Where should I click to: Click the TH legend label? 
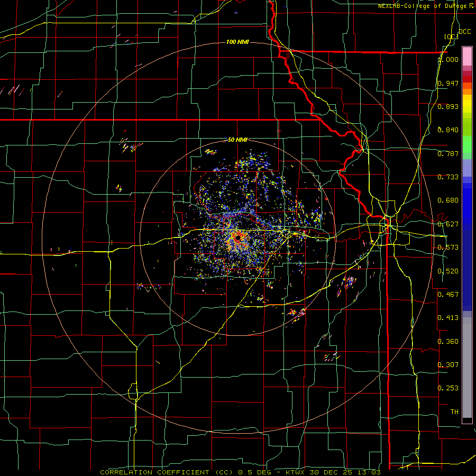coord(454,412)
